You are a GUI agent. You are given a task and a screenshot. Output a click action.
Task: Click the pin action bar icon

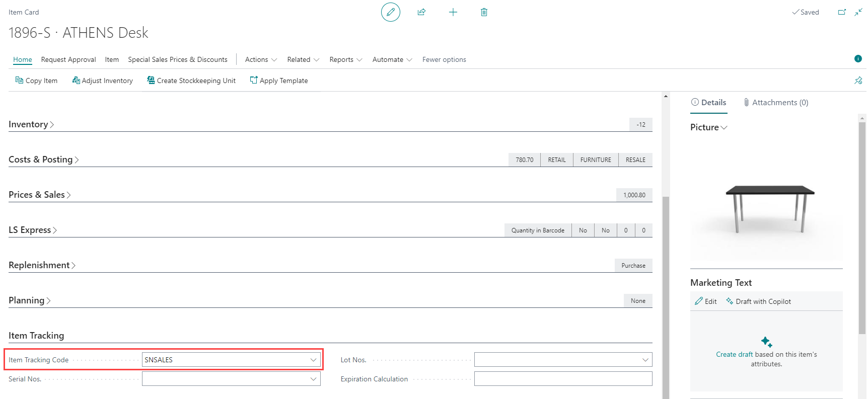(x=858, y=81)
